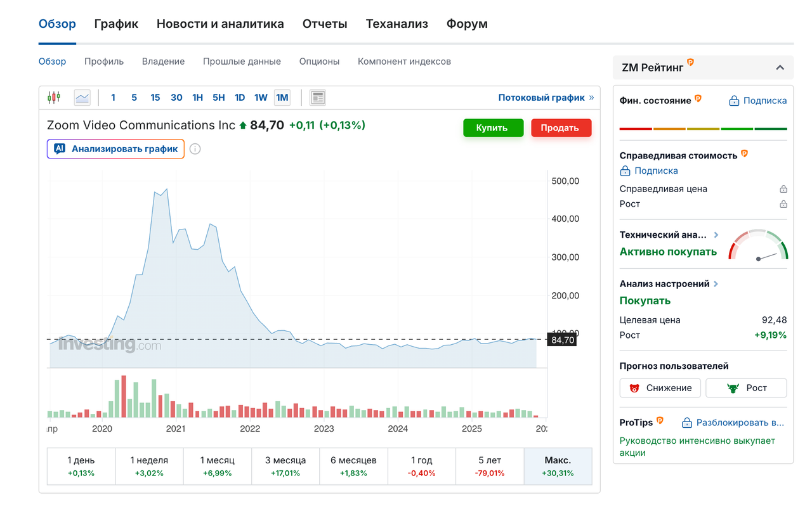Set chart interval to 30 minutes

click(176, 98)
